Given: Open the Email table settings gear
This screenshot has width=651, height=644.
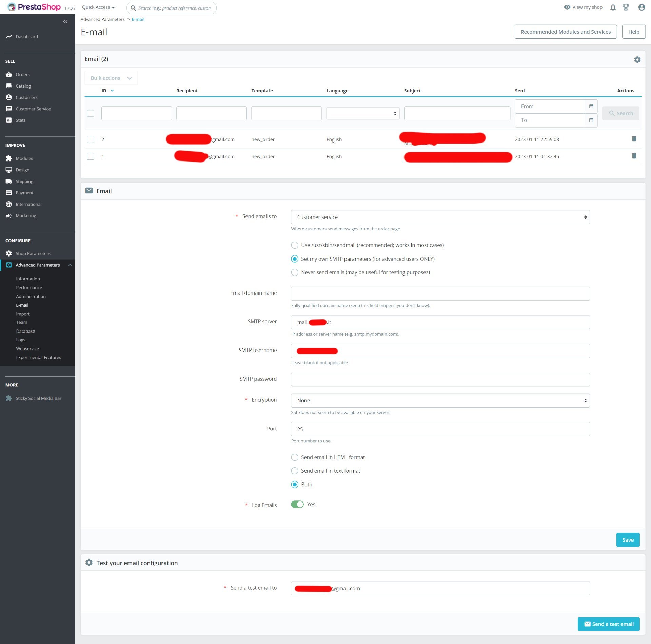Looking at the screenshot, I should (637, 60).
